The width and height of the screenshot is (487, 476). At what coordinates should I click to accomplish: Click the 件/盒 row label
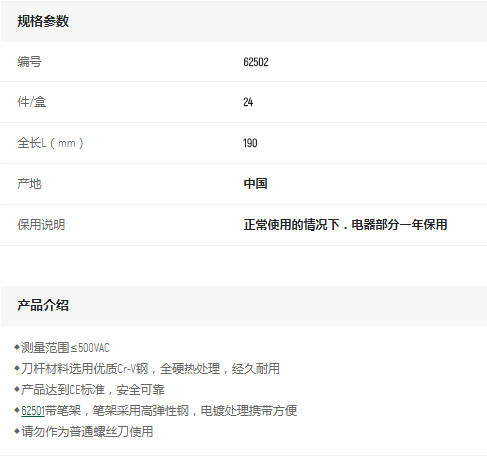(x=32, y=102)
